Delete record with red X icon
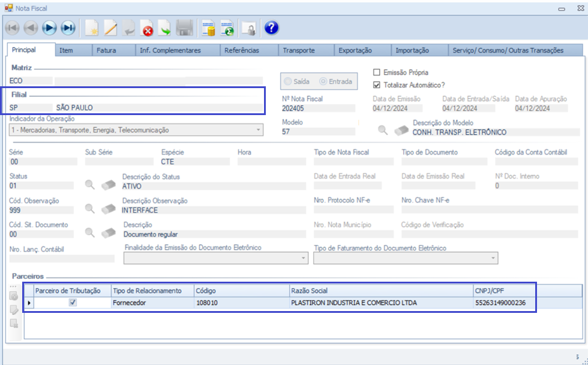 147,28
